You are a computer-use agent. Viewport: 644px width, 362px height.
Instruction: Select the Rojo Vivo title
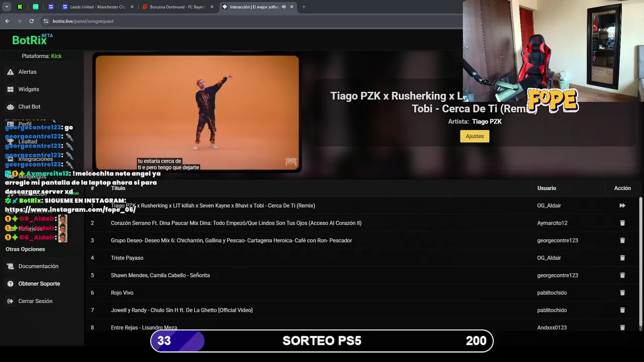[x=122, y=293]
